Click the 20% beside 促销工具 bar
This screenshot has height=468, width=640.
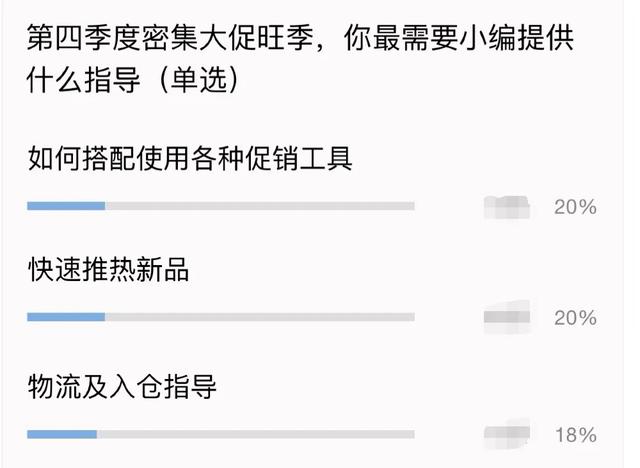tap(576, 207)
